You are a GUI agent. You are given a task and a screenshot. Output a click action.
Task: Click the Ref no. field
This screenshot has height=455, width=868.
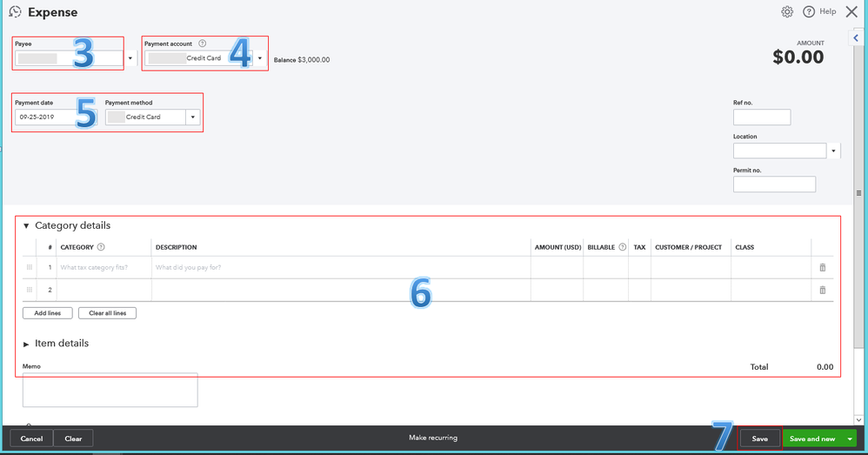click(x=762, y=117)
